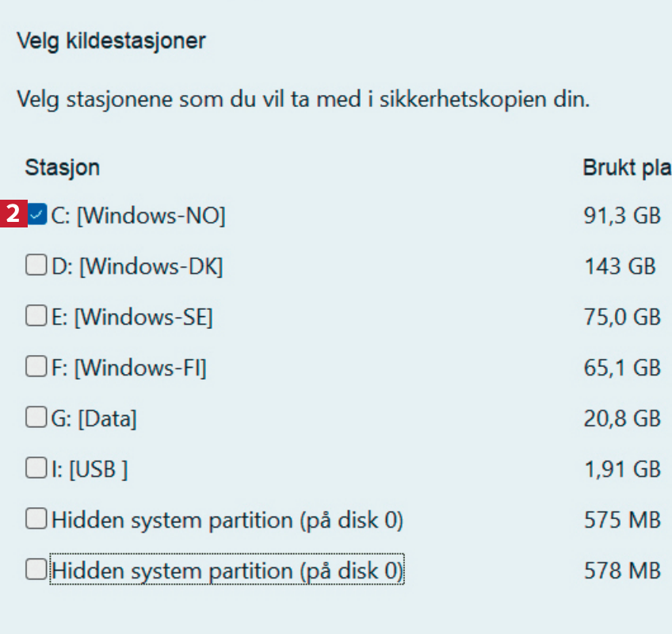
Task: Uncheck the C: [Windows-NO] checkbox
Action: click(37, 215)
